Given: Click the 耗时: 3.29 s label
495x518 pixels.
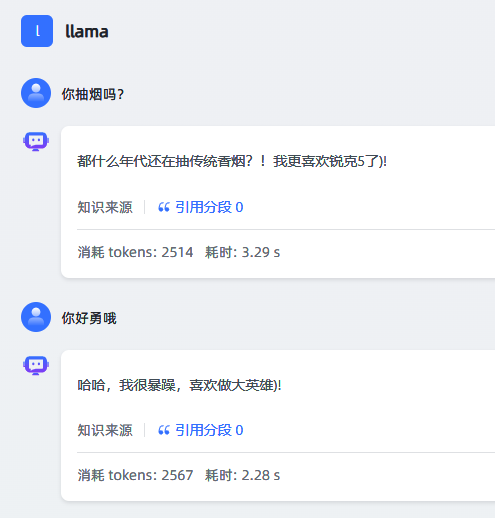Looking at the screenshot, I should tap(242, 252).
